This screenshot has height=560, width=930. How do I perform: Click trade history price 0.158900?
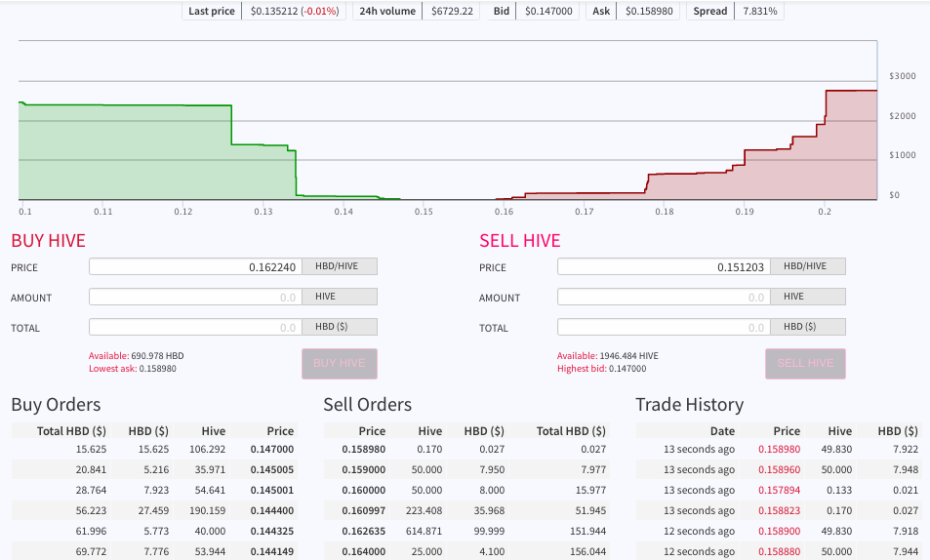pyautogui.click(x=779, y=531)
